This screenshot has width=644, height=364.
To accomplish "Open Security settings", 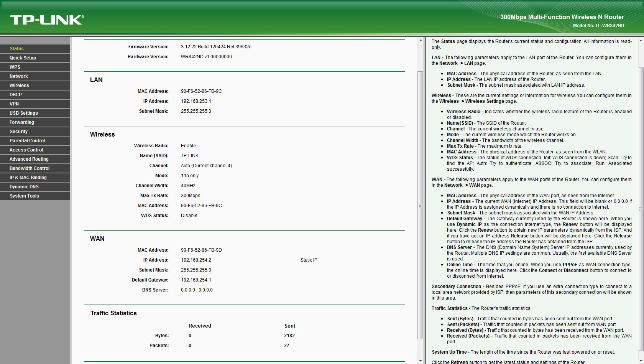I will (35, 132).
